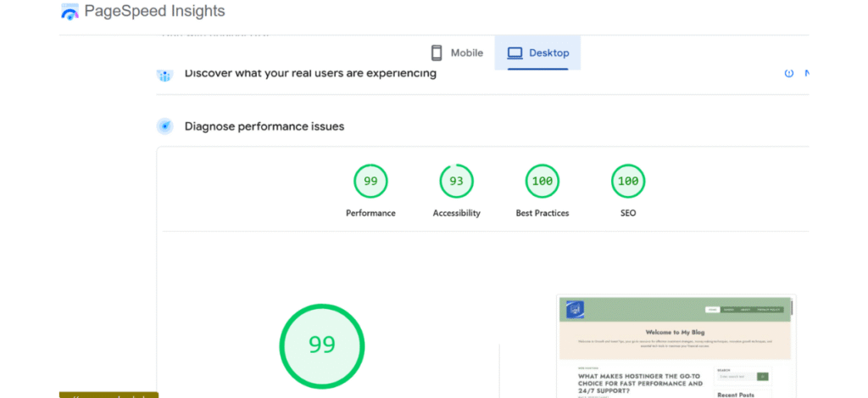Click the 93 Accessibility score gauge
This screenshot has height=398, width=868.
pos(457,182)
